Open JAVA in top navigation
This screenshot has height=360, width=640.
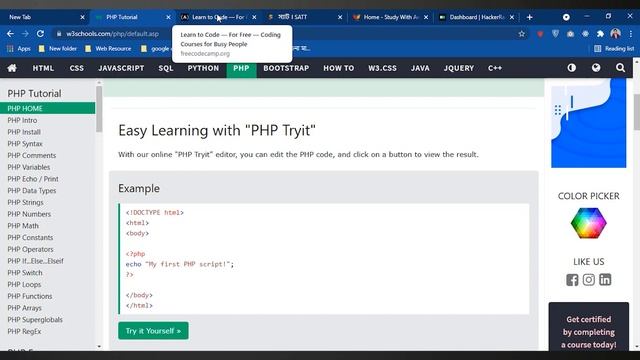pyautogui.click(x=420, y=68)
